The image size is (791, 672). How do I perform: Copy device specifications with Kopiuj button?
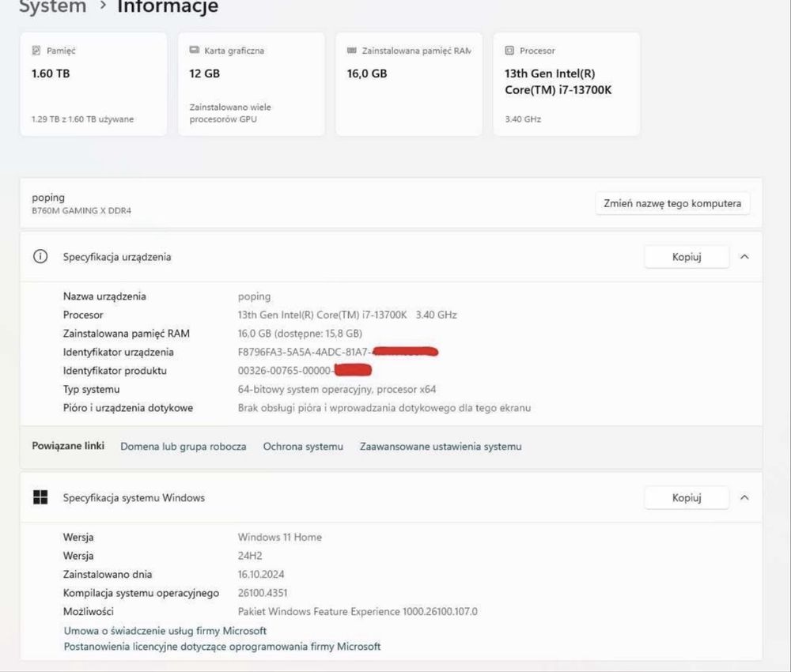point(687,257)
